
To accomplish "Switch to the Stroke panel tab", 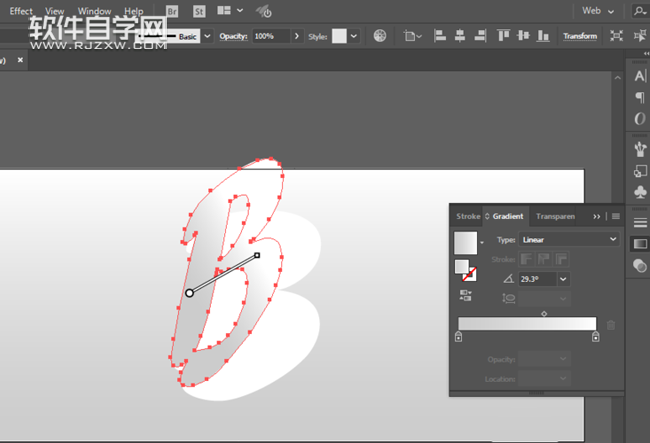I will (467, 216).
